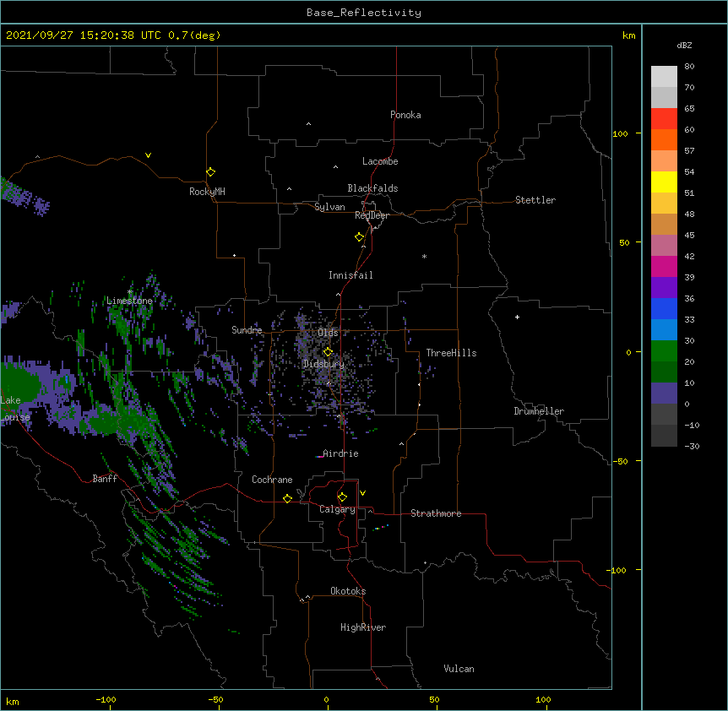Viewport: 728px width, 711px height.
Task: Click the Didsbury label
Action: 324,364
